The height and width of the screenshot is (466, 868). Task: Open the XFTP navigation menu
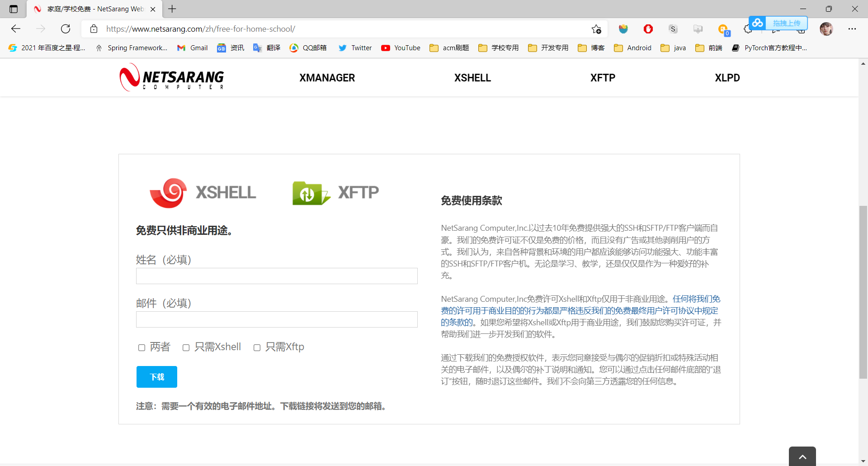[602, 77]
